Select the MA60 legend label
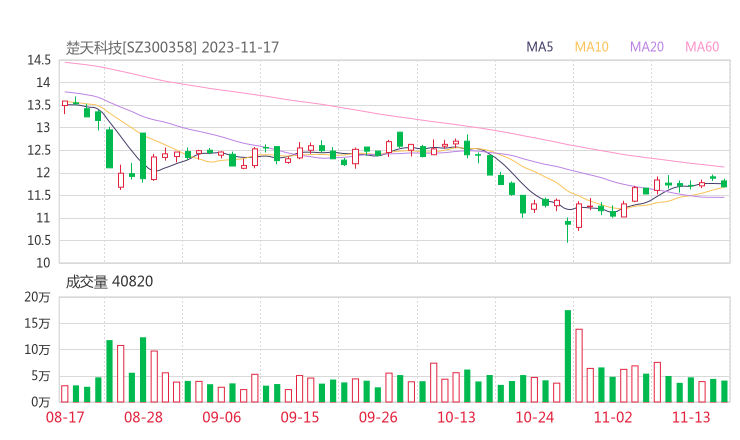This screenshot has height=440, width=740. click(x=702, y=47)
